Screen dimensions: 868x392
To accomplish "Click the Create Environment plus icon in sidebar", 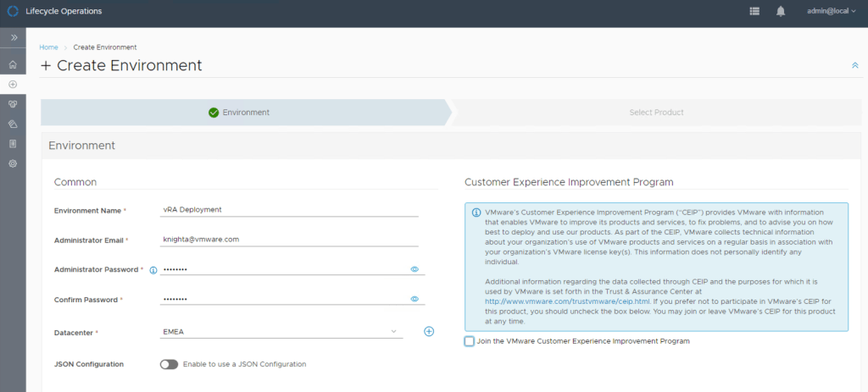I will pyautogui.click(x=13, y=84).
